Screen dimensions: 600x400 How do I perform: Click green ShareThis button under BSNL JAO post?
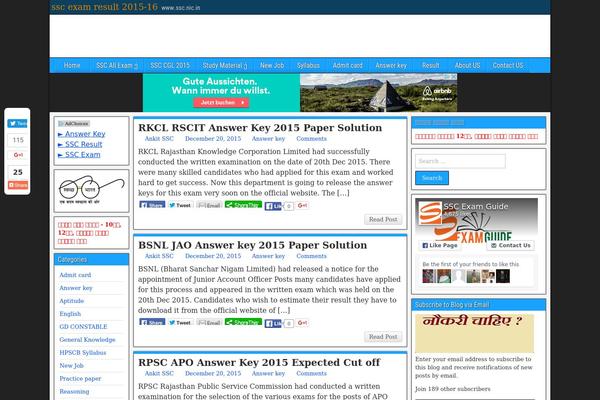[243, 322]
